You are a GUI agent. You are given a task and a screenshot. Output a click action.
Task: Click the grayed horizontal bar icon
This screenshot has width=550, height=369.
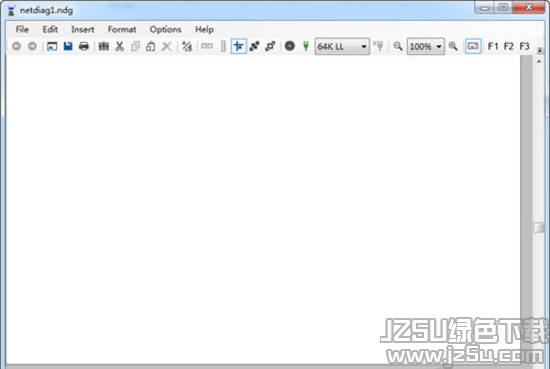pyautogui.click(x=207, y=46)
